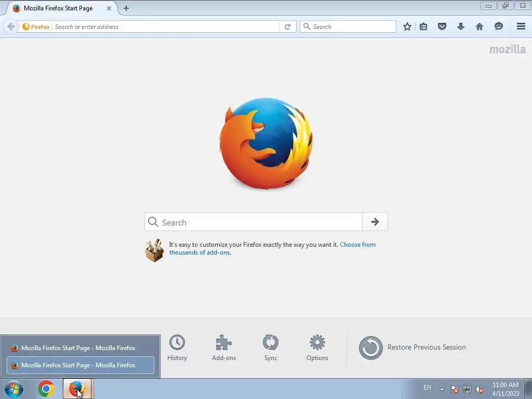Image resolution: width=532 pixels, height=399 pixels.
Task: Open a new tab with plus button
Action: tap(126, 8)
